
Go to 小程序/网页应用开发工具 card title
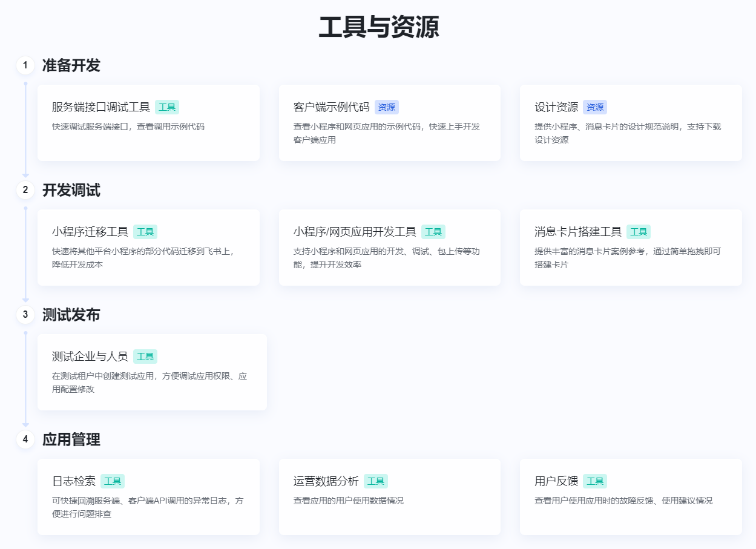(355, 232)
